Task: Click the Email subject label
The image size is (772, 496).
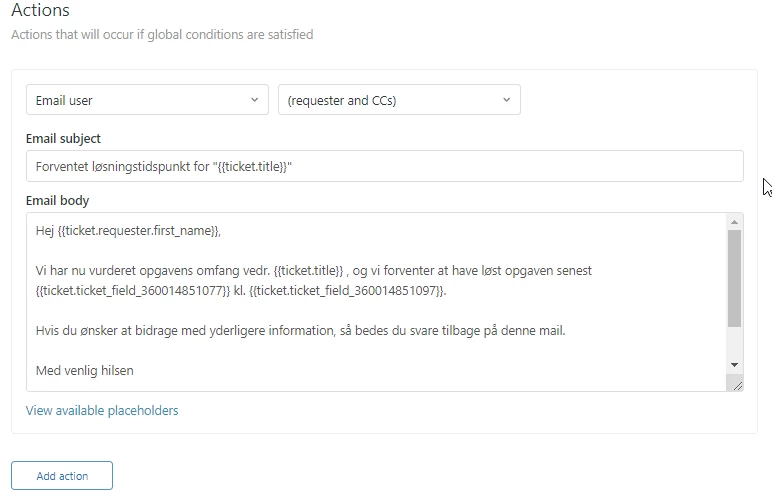Action: coord(63,138)
